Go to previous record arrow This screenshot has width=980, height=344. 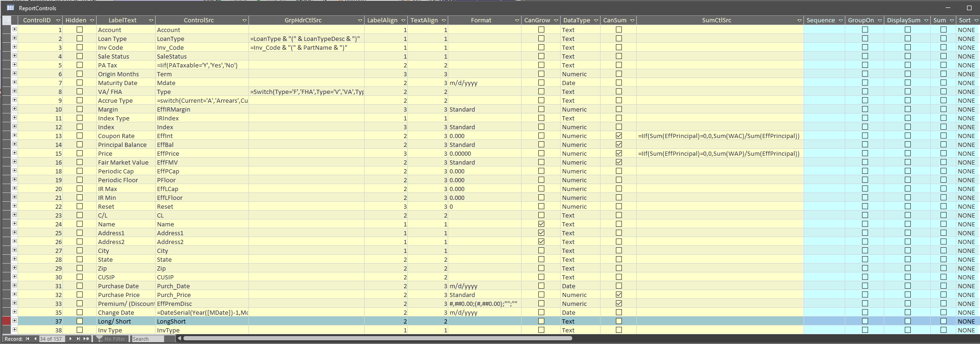[x=35, y=339]
